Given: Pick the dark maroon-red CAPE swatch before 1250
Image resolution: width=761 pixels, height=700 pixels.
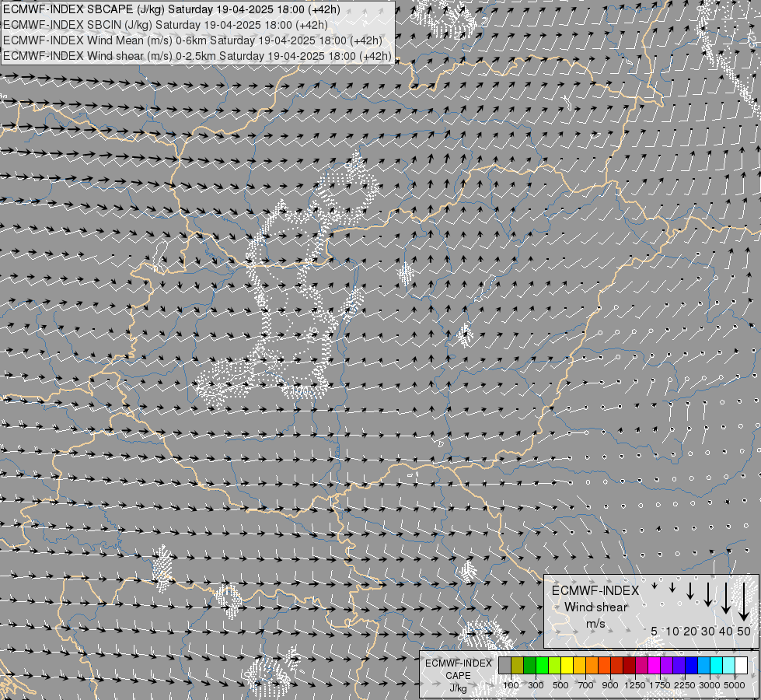Looking at the screenshot, I should coord(630,666).
